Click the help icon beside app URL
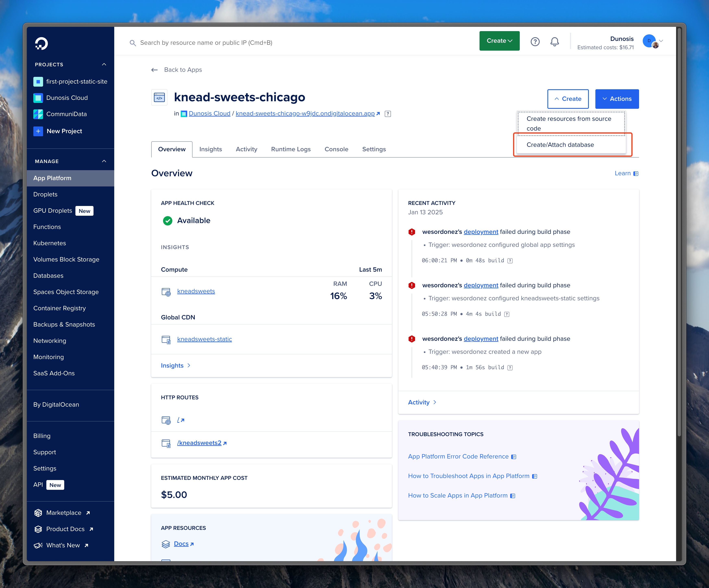This screenshot has height=588, width=709. pyautogui.click(x=388, y=114)
